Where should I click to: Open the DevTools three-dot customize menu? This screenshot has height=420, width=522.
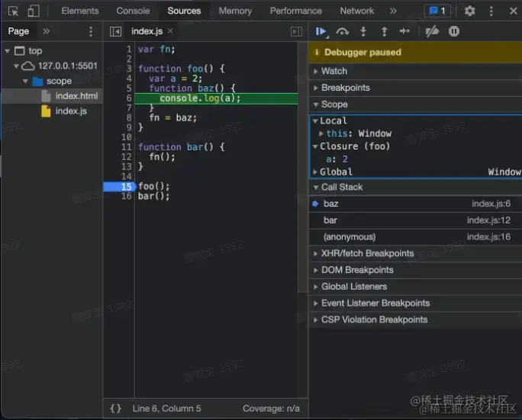(491, 11)
